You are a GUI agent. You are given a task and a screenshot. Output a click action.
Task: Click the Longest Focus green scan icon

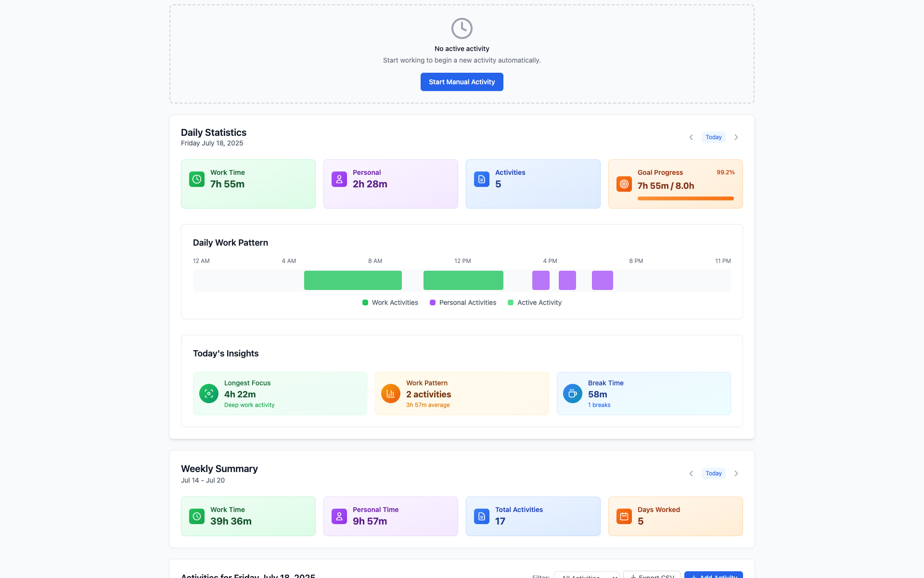click(x=209, y=394)
